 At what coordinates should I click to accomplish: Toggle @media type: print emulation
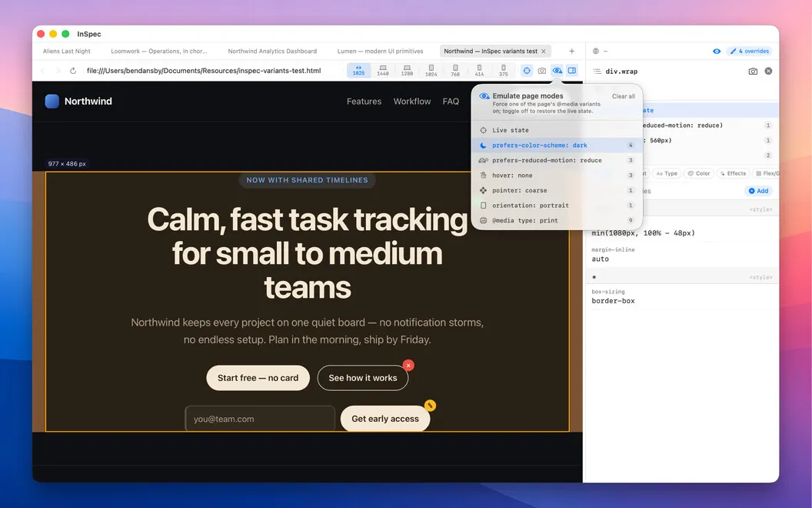[557, 220]
